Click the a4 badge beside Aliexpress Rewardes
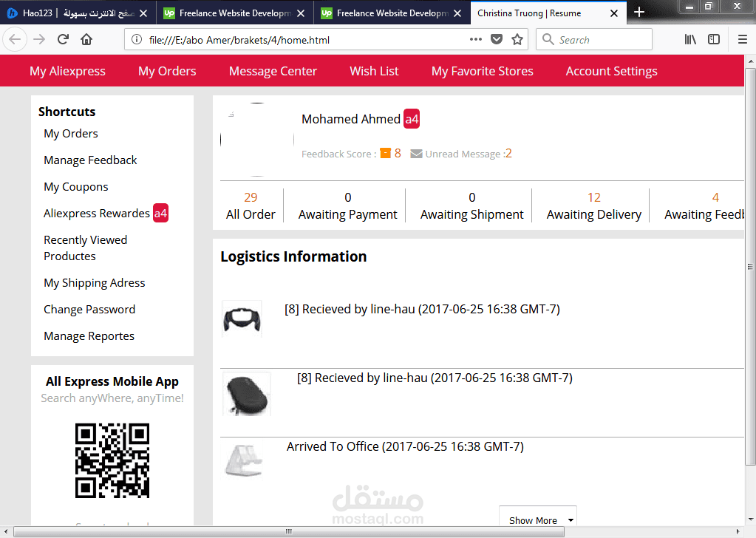The image size is (756, 538). (x=160, y=213)
